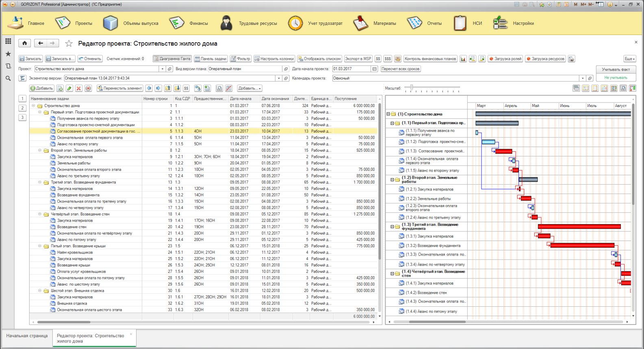This screenshot has height=349, width=644.
Task: Click the edit pencil icon
Action: pyautogui.click(x=69, y=88)
